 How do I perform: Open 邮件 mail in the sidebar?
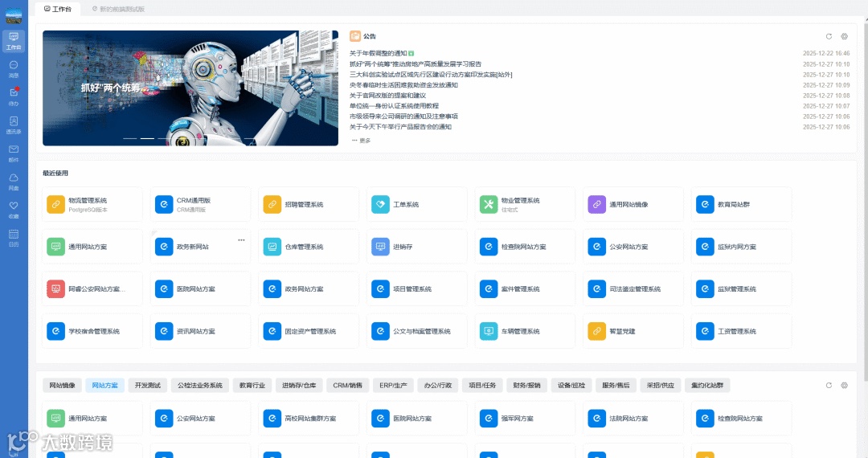[14, 153]
